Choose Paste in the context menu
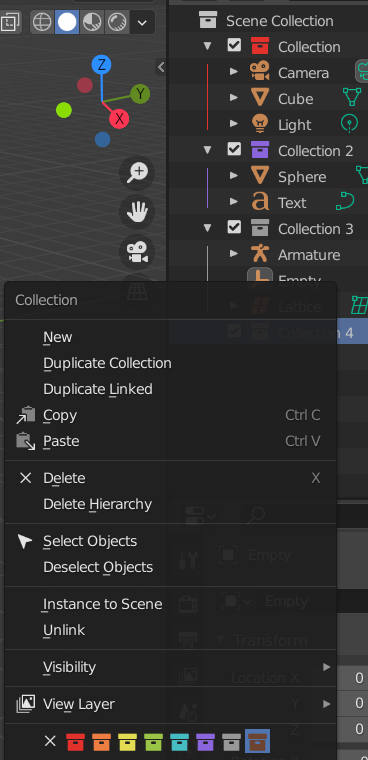 point(170,441)
